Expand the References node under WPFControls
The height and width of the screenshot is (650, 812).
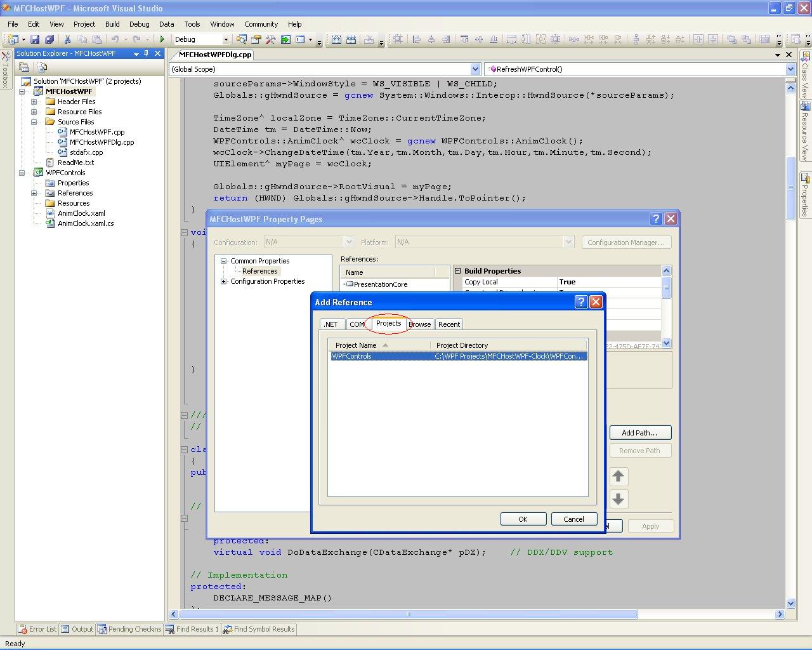(x=34, y=193)
